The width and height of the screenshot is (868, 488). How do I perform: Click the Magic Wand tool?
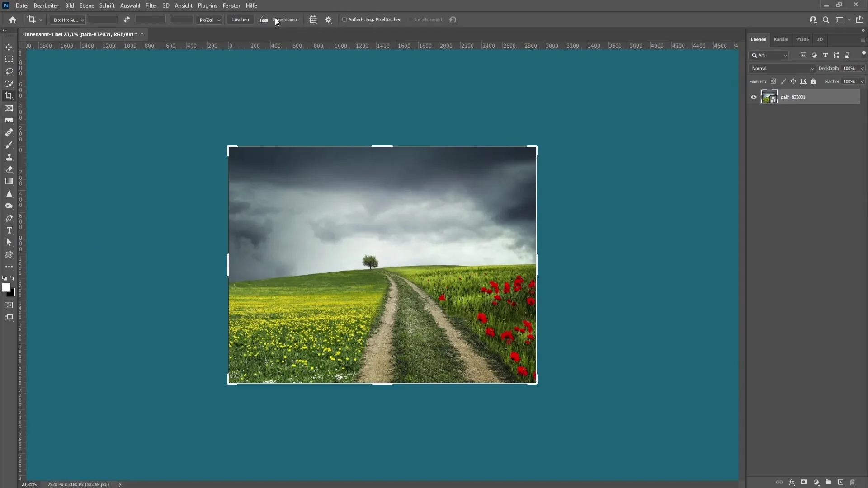pos(9,84)
